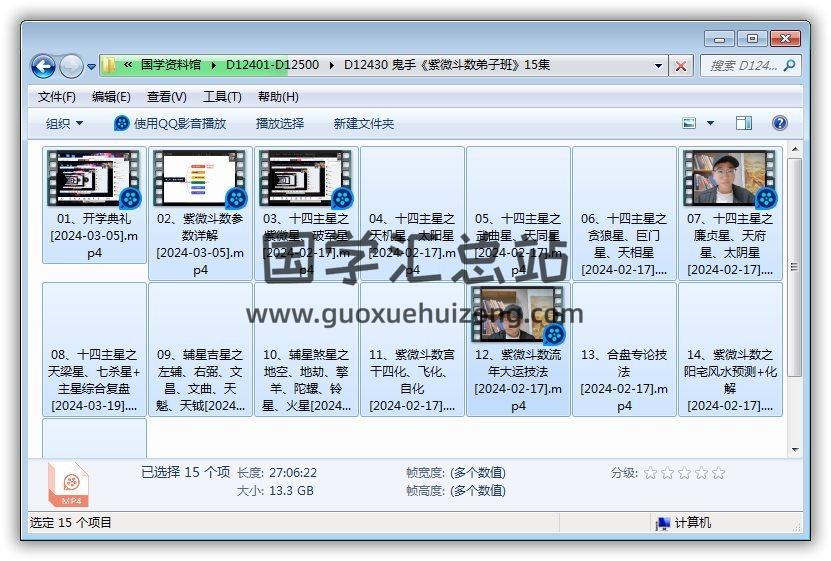The width and height of the screenshot is (831, 561).
Task: Expand the arrow after D12401-D12500 breadcrumb
Action: coord(332,65)
